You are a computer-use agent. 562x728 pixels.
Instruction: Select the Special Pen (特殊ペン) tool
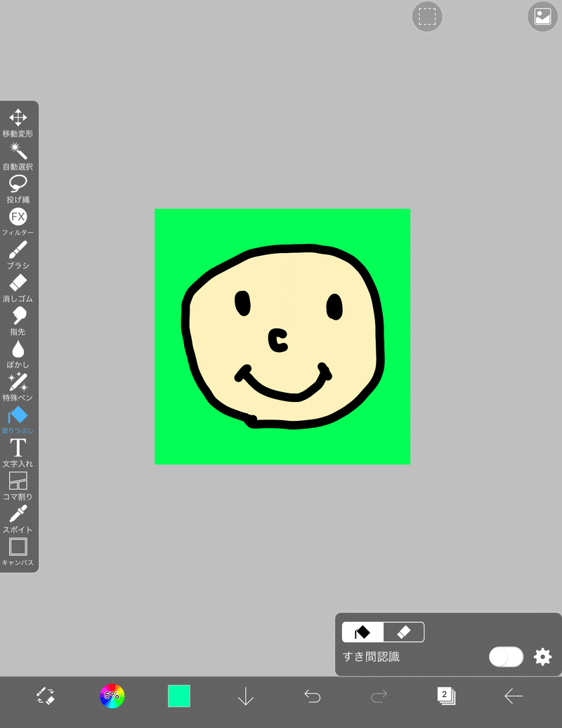click(x=18, y=387)
